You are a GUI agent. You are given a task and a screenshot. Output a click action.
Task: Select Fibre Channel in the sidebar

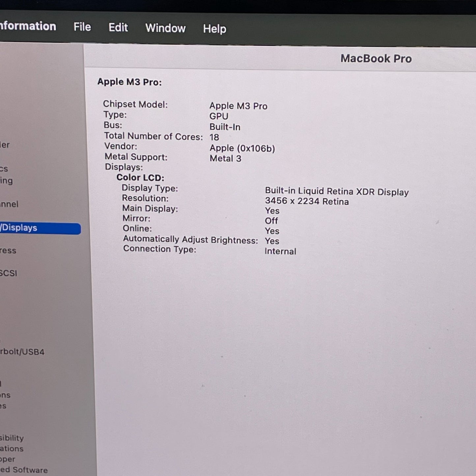(x=9, y=204)
